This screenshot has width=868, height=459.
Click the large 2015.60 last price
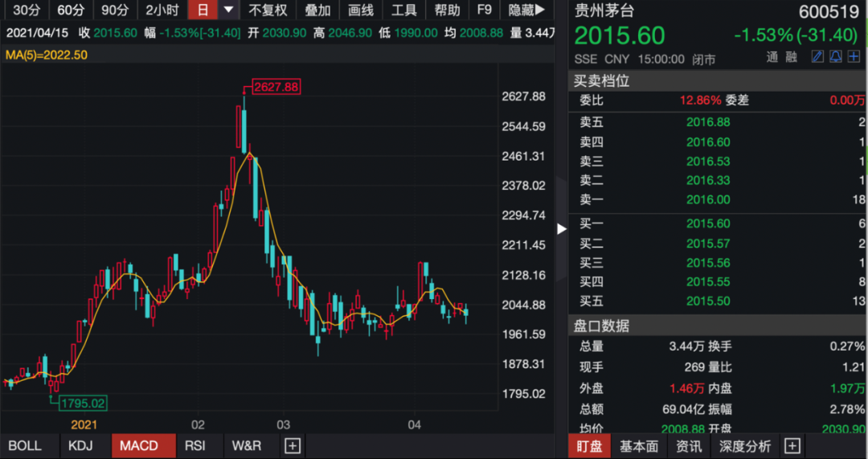click(x=620, y=35)
